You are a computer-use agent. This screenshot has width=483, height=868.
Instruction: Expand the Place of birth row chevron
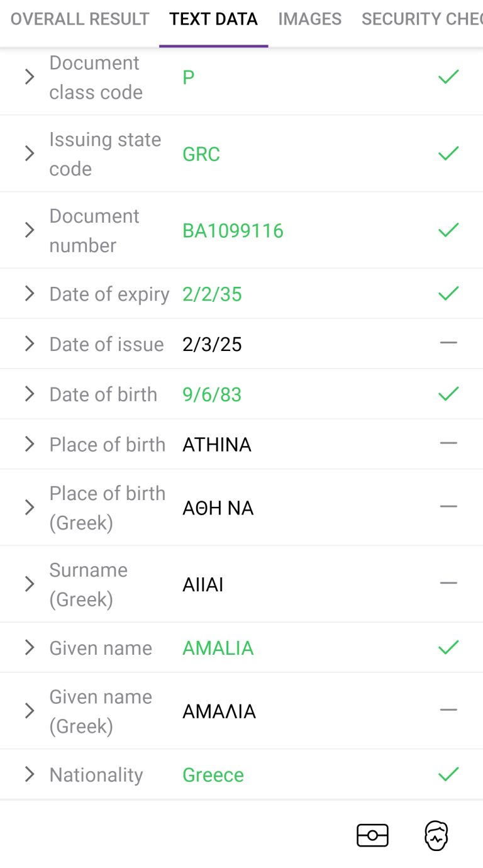(x=30, y=444)
